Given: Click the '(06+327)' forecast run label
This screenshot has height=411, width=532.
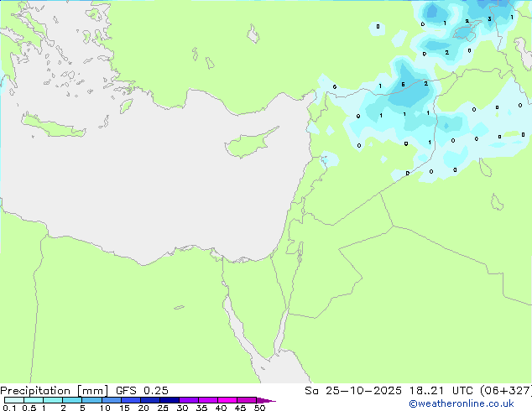Looking at the screenshot, I should click(506, 391).
